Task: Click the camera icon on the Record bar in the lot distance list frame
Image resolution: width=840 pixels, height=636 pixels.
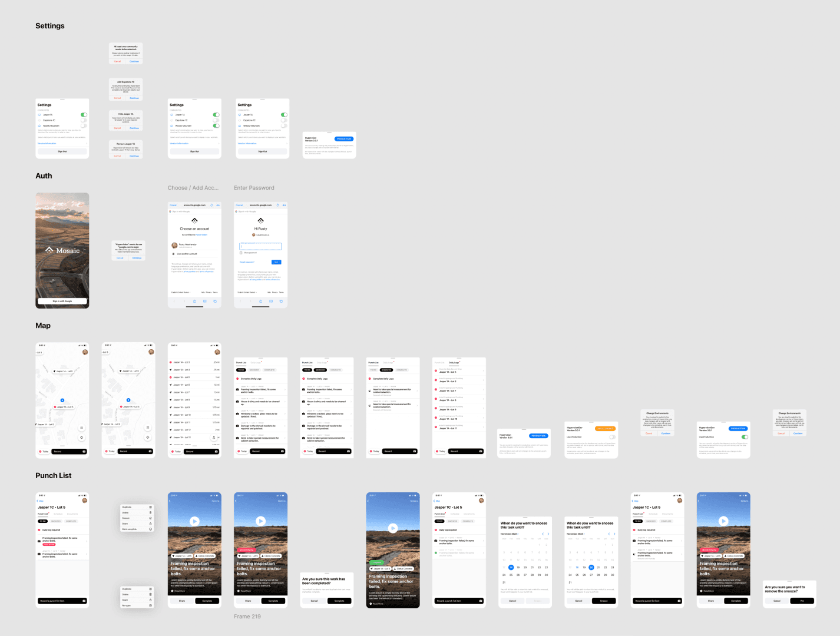Action: [x=216, y=452]
